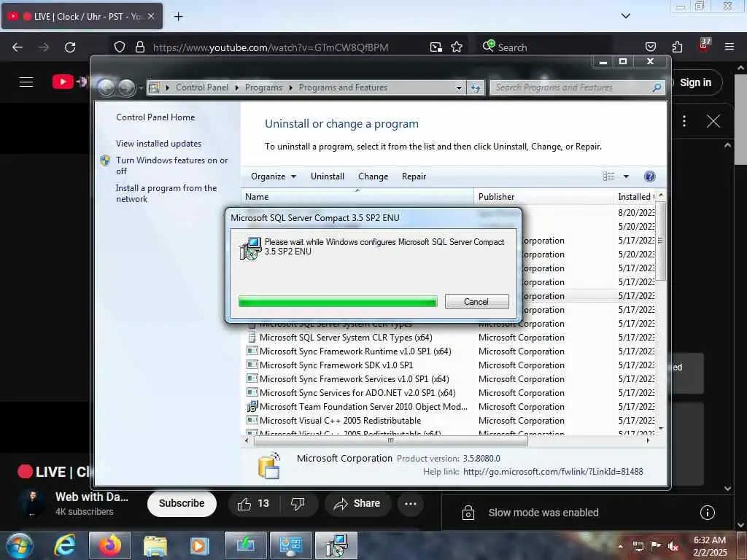This screenshot has width=747, height=560.
Task: Open more actions ellipsis below the video
Action: (x=411, y=503)
